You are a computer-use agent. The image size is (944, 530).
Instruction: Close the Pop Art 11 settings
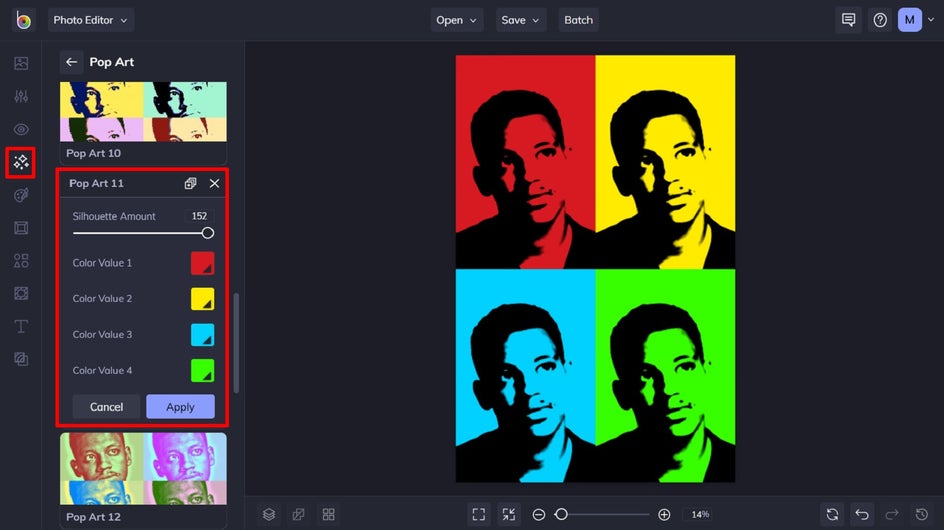tap(214, 184)
